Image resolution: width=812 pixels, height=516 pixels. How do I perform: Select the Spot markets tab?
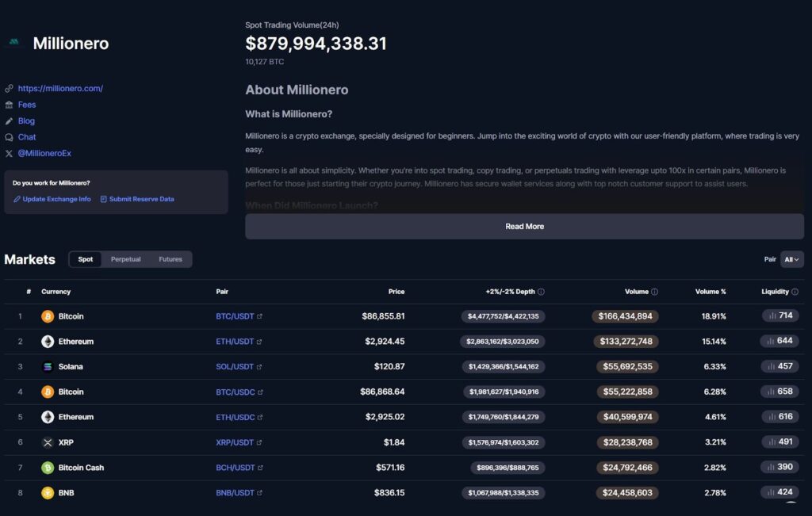point(86,259)
